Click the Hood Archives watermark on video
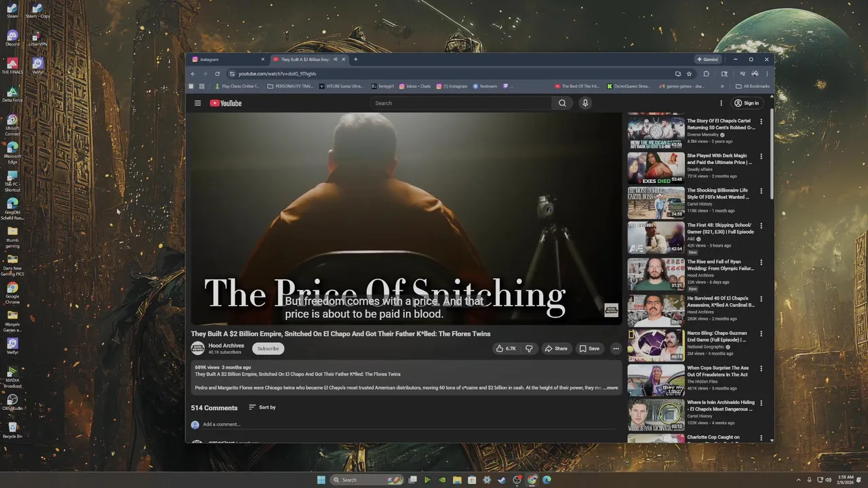 (611, 310)
